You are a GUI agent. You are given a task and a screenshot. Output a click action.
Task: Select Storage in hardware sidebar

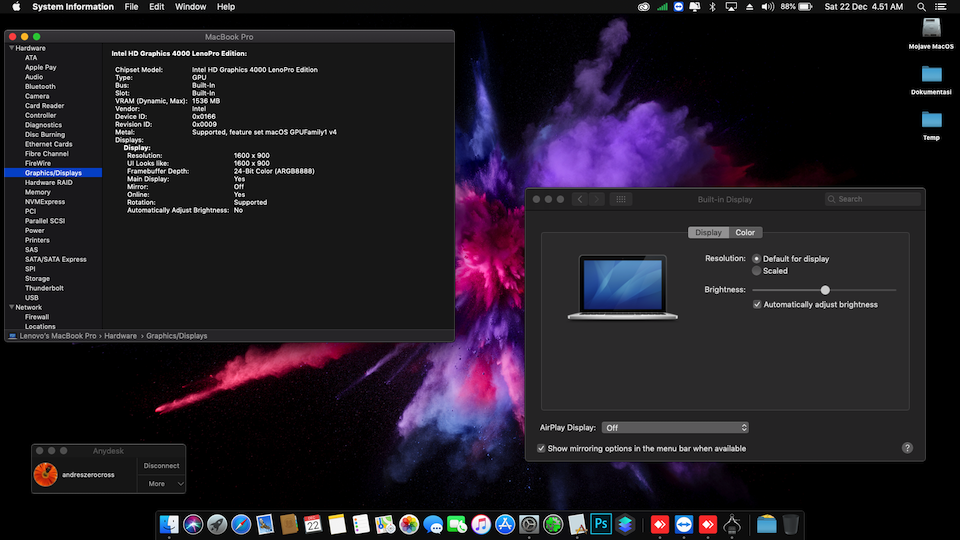point(37,279)
